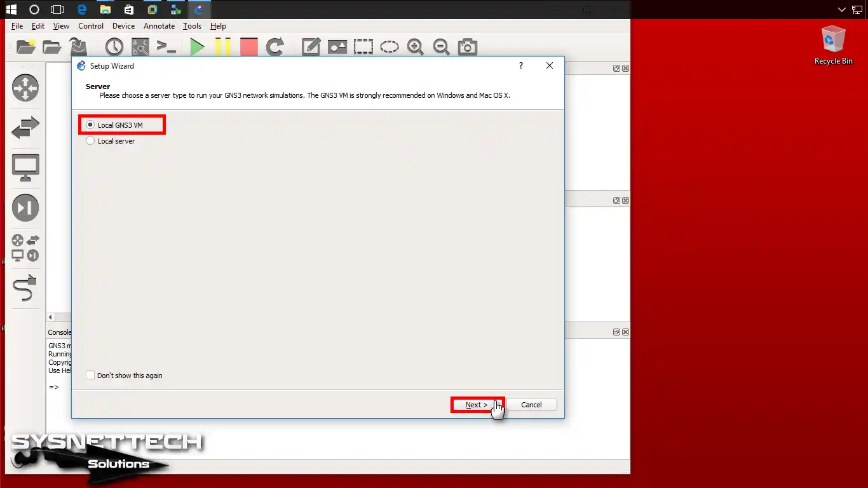Viewport: 868px width, 488px height.
Task: Open File Explorer from the taskbar
Action: [x=105, y=10]
